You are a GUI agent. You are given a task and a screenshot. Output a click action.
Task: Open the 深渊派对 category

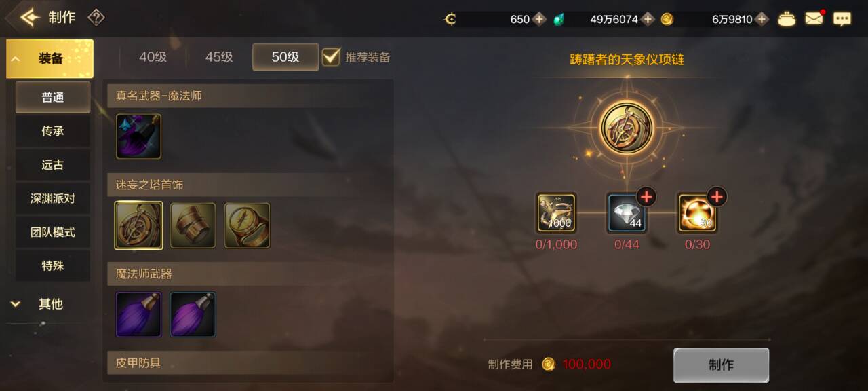pyautogui.click(x=53, y=198)
